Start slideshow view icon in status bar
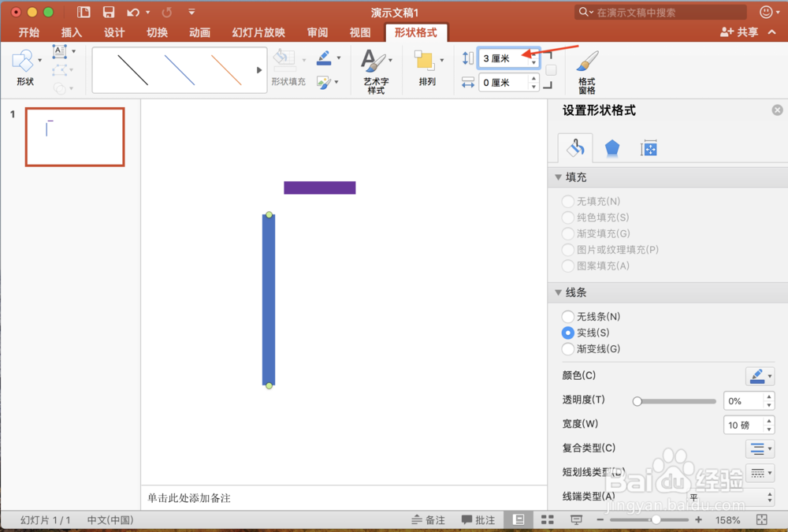This screenshot has width=788, height=532. click(576, 519)
